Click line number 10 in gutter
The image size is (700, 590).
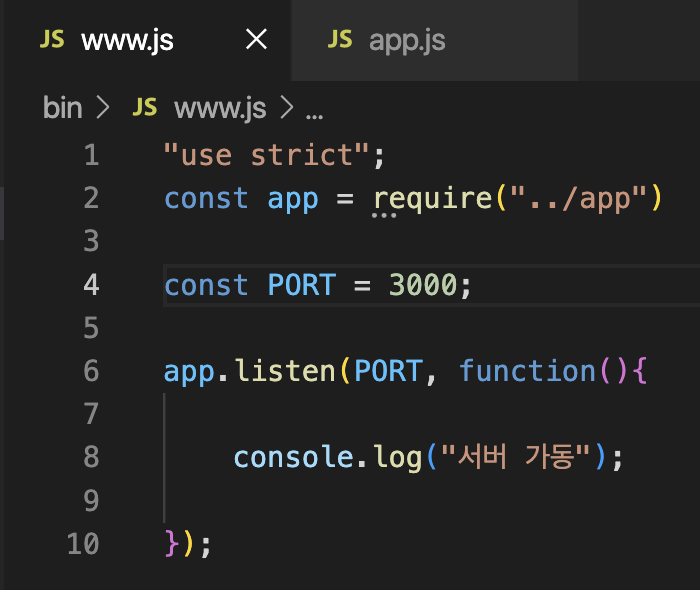[x=83, y=544]
